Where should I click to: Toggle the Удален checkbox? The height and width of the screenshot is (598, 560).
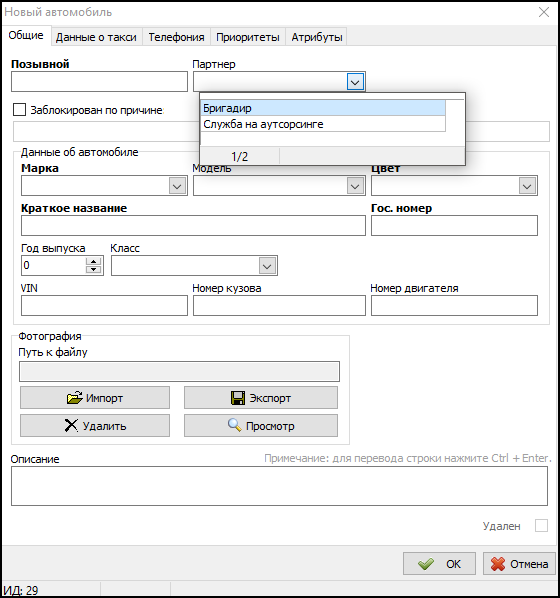click(541, 525)
